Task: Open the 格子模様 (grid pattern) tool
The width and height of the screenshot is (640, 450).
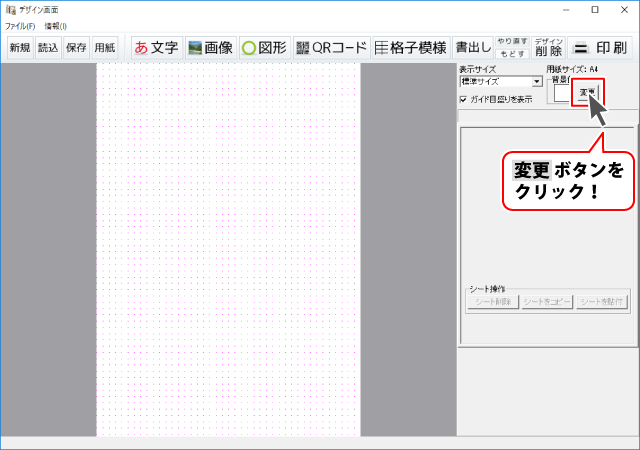Action: pyautogui.click(x=410, y=47)
